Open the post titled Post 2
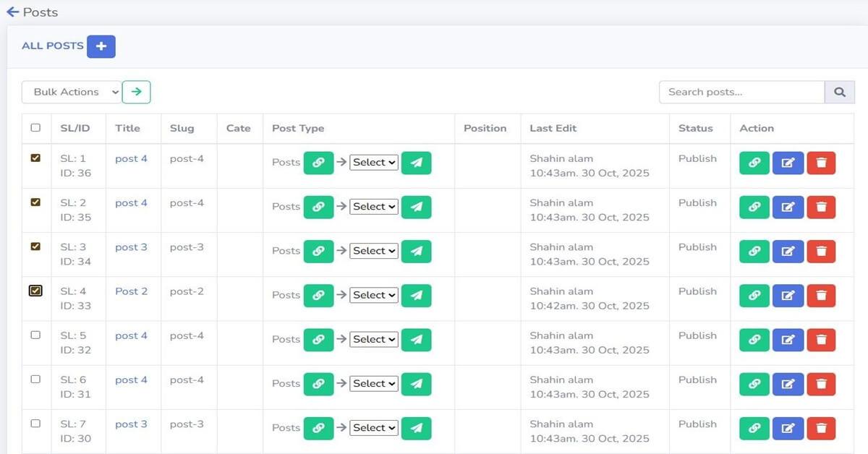This screenshot has width=868, height=454. click(x=131, y=291)
